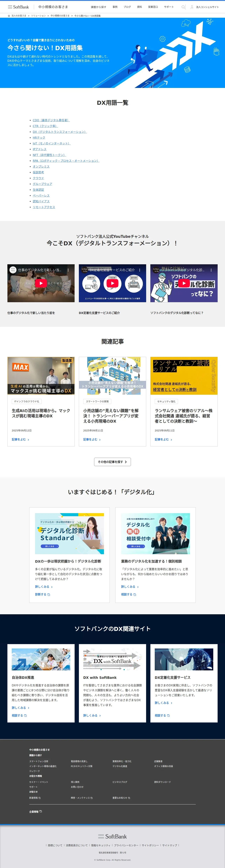
Task: Click 相談する under the 個別相談 card
Action: point(128,594)
